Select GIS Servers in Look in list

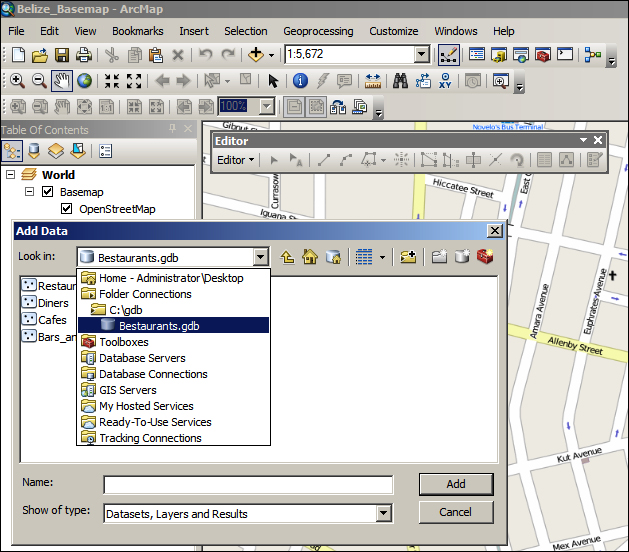pos(173,390)
